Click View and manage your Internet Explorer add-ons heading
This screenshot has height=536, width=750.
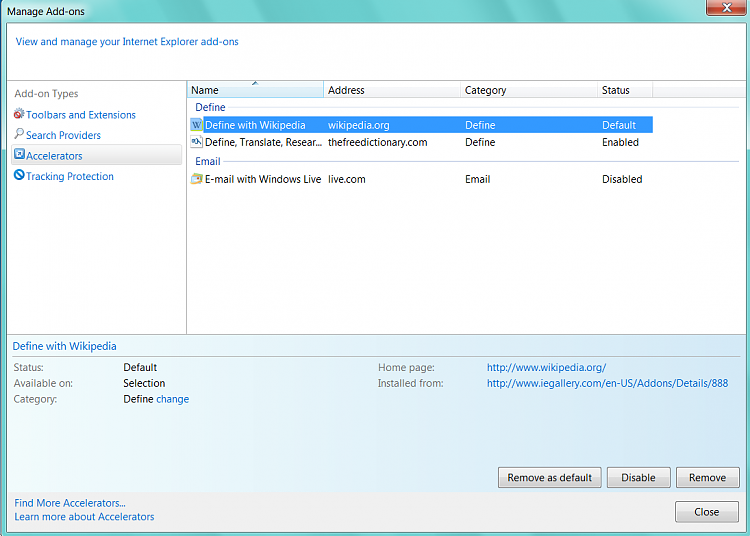point(127,42)
